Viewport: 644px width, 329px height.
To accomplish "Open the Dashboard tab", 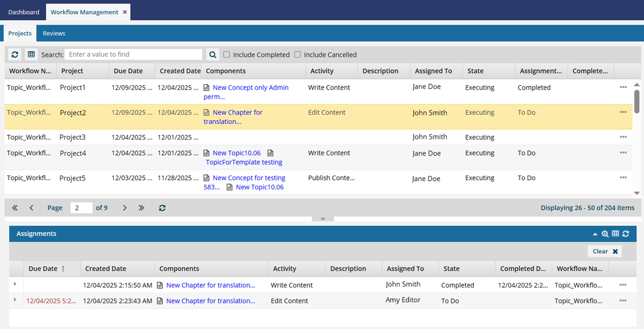I will [24, 12].
